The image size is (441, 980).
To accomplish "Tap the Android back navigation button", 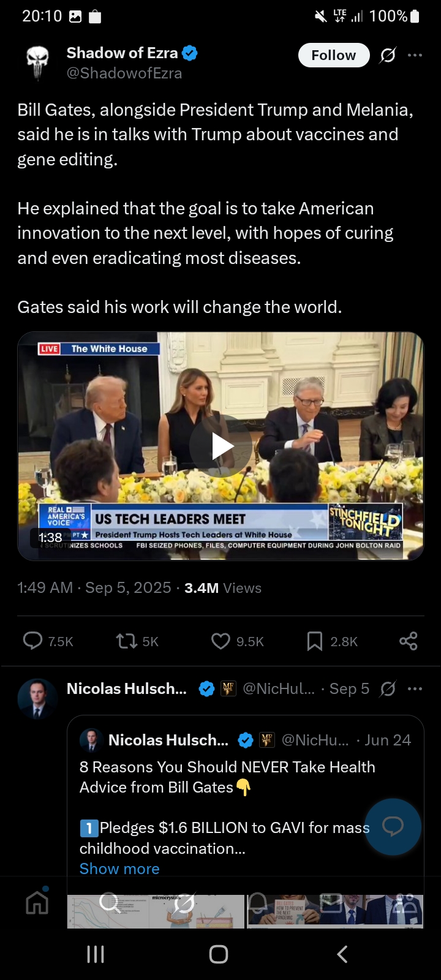I will coord(342,954).
